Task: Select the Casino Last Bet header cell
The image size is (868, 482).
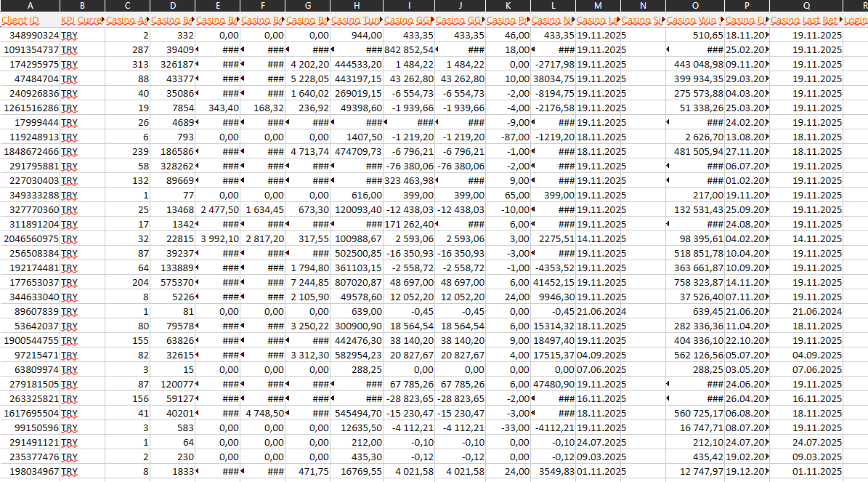Action: (806, 20)
